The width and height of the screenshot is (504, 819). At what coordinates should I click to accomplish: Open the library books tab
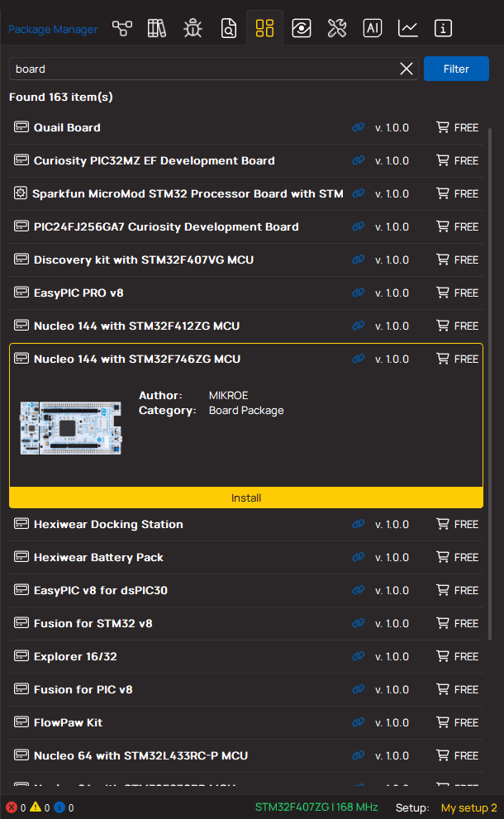(157, 29)
